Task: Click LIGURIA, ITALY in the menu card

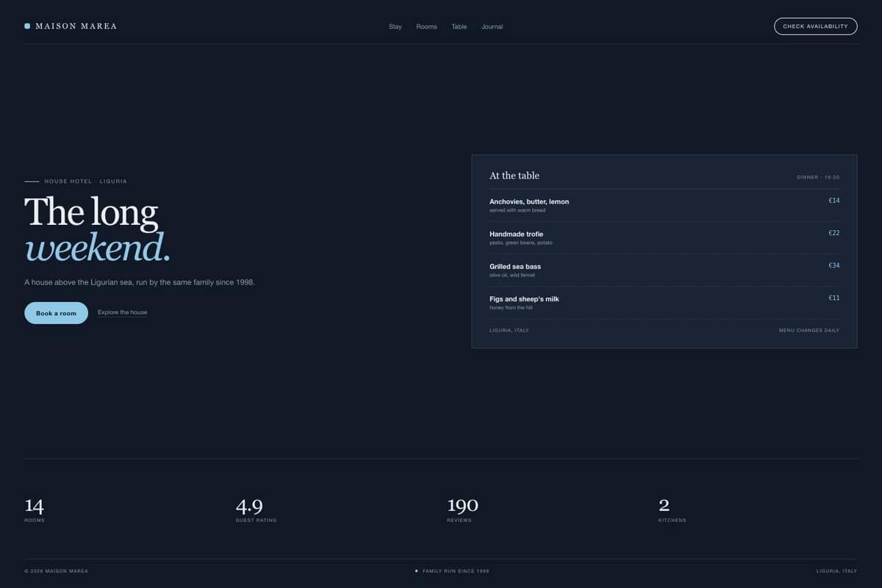Action: click(509, 330)
